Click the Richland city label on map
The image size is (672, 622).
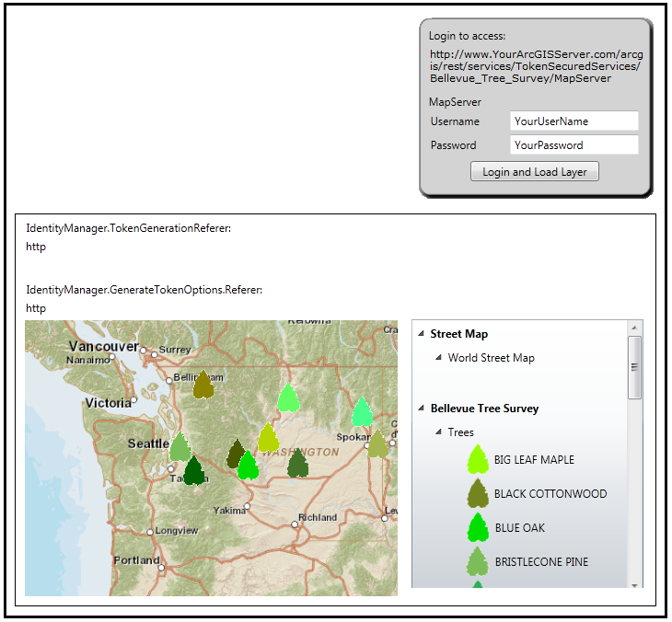click(x=318, y=517)
